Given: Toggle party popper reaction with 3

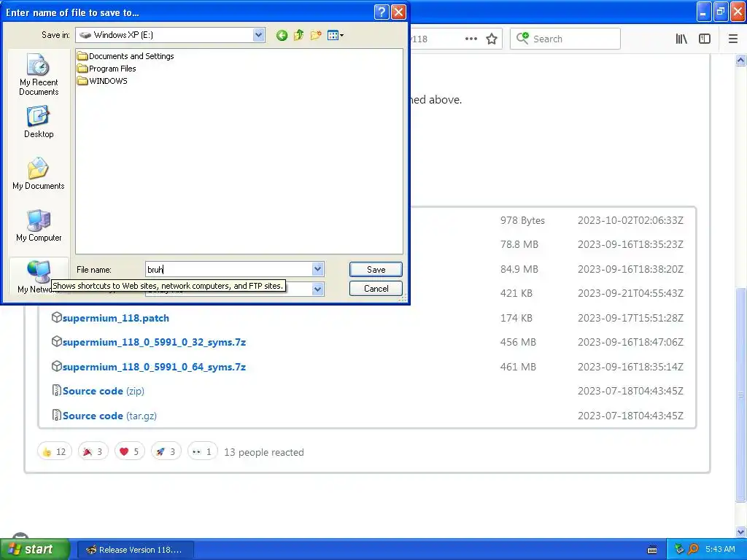Looking at the screenshot, I should coord(93,451).
